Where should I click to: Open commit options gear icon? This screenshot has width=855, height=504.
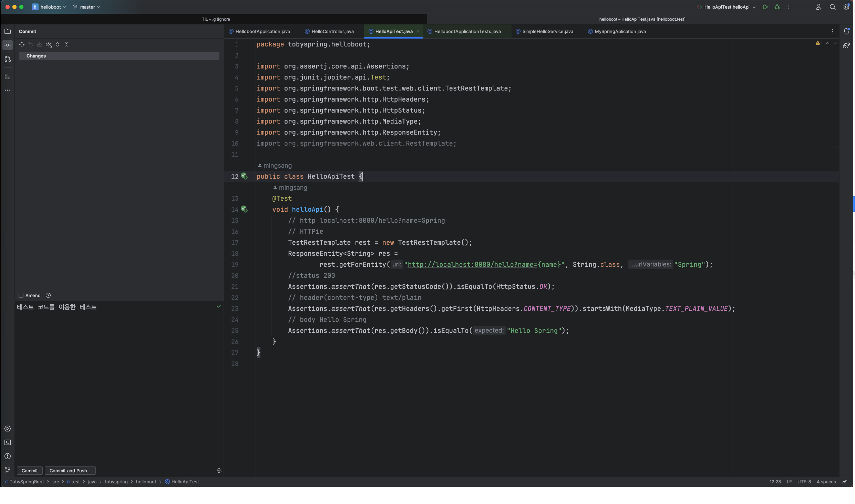pyautogui.click(x=219, y=471)
